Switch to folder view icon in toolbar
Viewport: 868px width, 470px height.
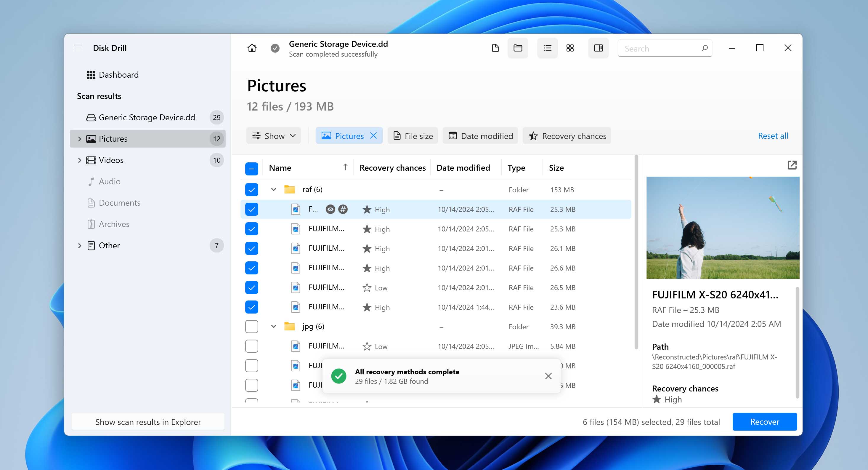518,48
